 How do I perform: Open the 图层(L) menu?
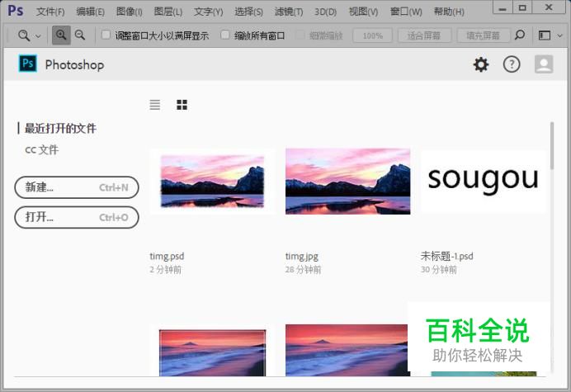click(168, 12)
